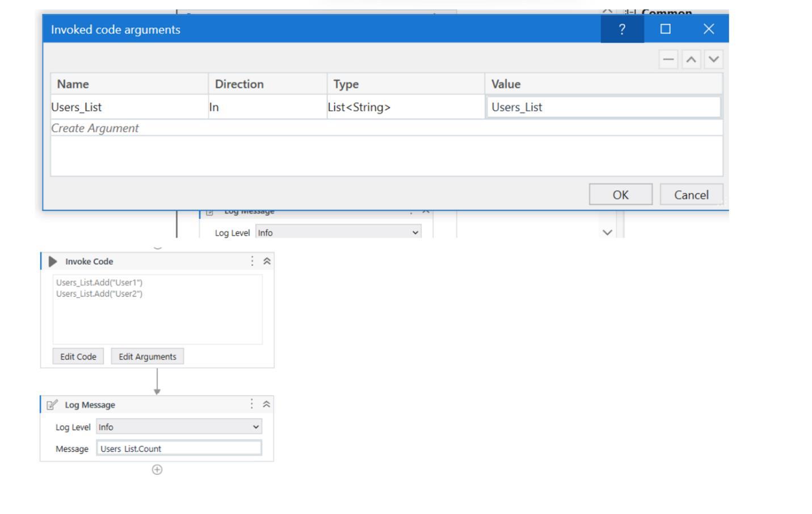
Task: Open help in Invoked code arguments dialog
Action: (622, 29)
